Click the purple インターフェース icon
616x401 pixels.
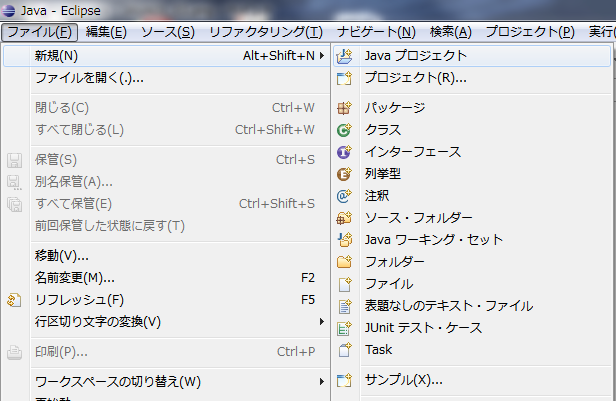click(x=345, y=152)
